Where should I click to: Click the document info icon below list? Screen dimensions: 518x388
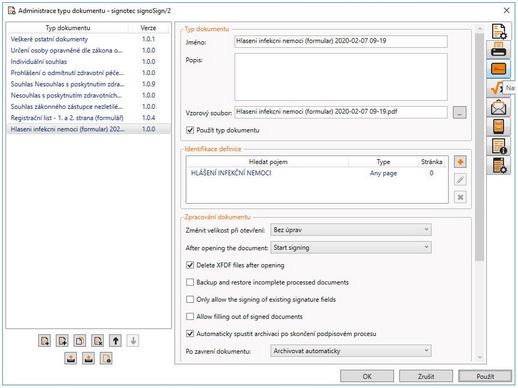(x=106, y=359)
